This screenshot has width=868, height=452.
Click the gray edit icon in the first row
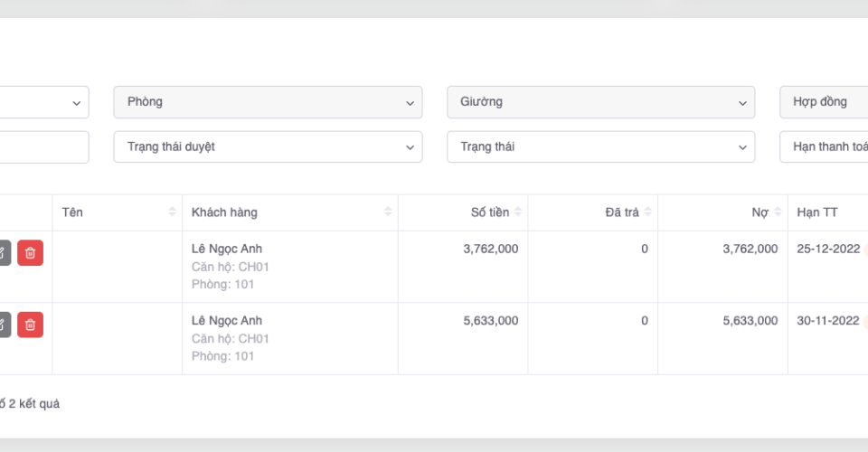4,253
